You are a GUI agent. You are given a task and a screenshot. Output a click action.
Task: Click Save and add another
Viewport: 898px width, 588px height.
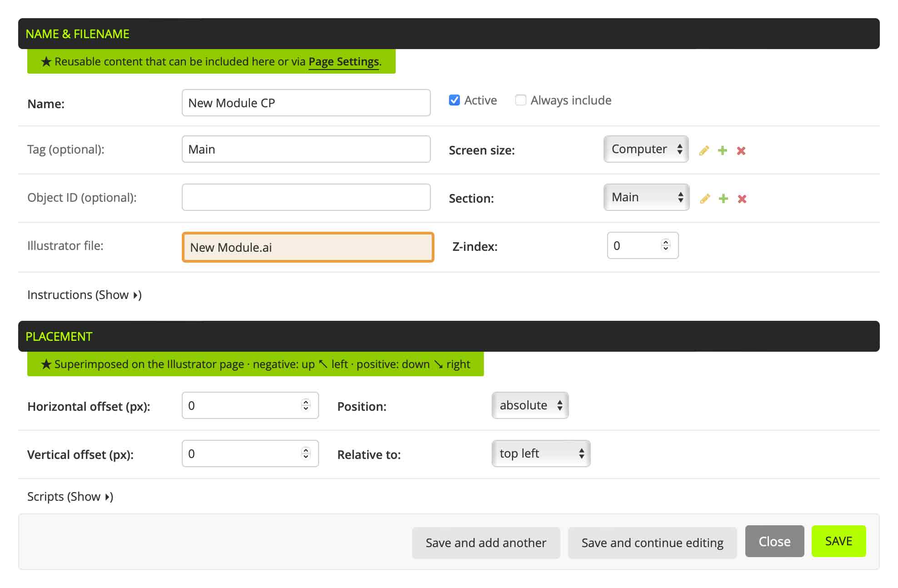(486, 543)
